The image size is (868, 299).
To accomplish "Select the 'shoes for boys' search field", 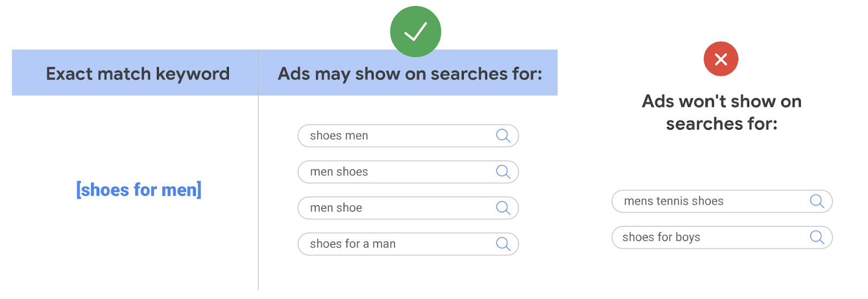I will 722,237.
